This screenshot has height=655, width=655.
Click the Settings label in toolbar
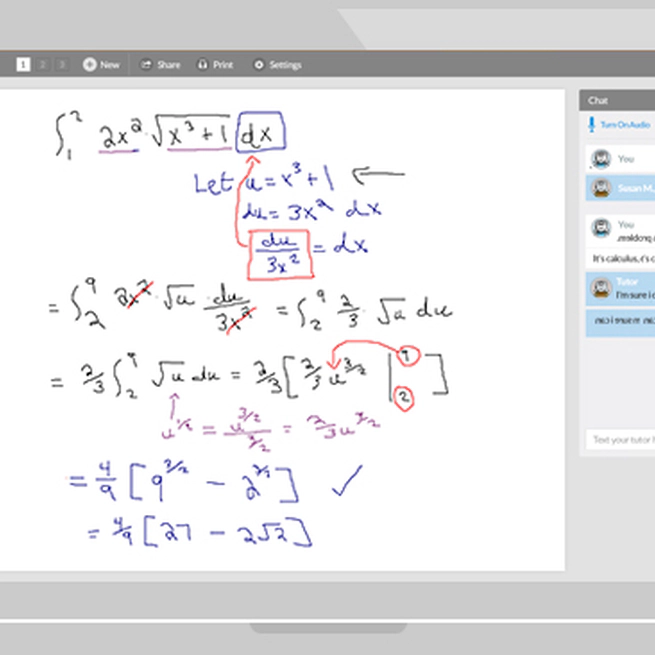(285, 65)
